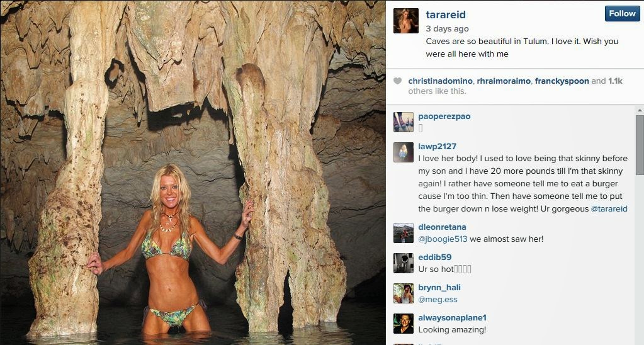Click the @mention at the end of lawp2127's comment
This screenshot has width=644, height=345.
[609, 208]
